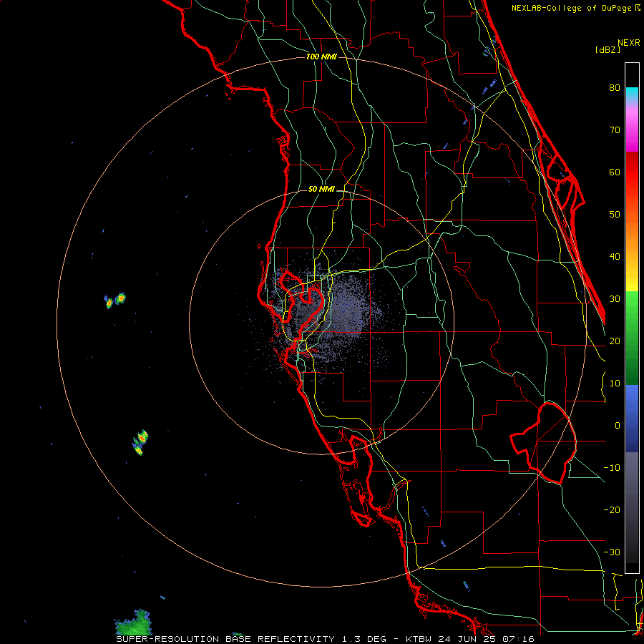This screenshot has width=644, height=644.
Task: Click the 40 value on the dBZ scale
Action: tap(615, 257)
